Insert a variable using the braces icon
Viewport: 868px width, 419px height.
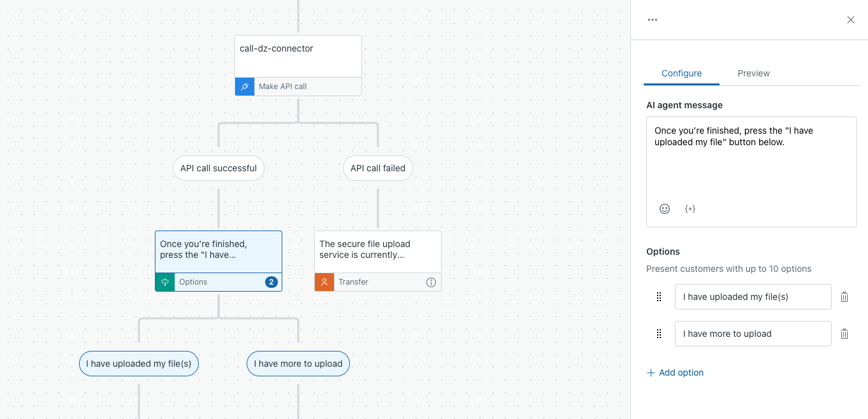point(690,209)
